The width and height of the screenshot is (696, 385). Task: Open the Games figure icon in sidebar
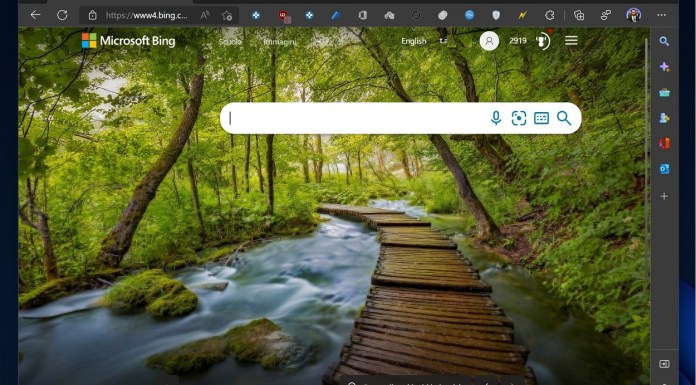click(x=664, y=118)
